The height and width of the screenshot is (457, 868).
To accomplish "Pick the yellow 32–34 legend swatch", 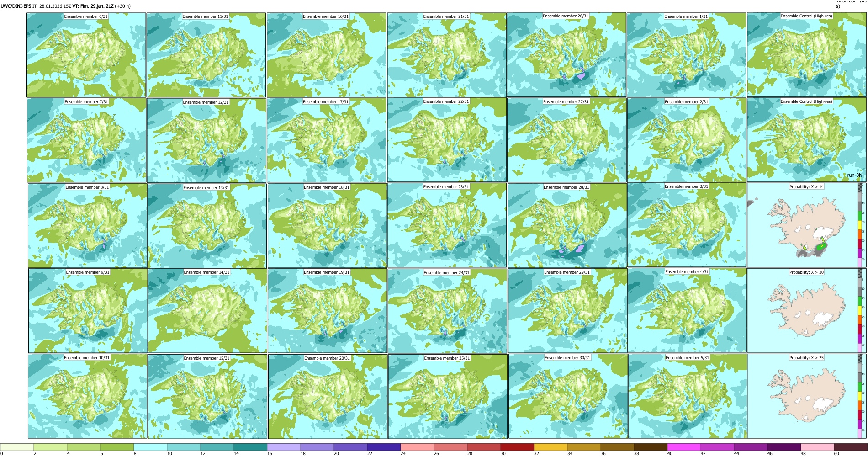I will click(550, 447).
